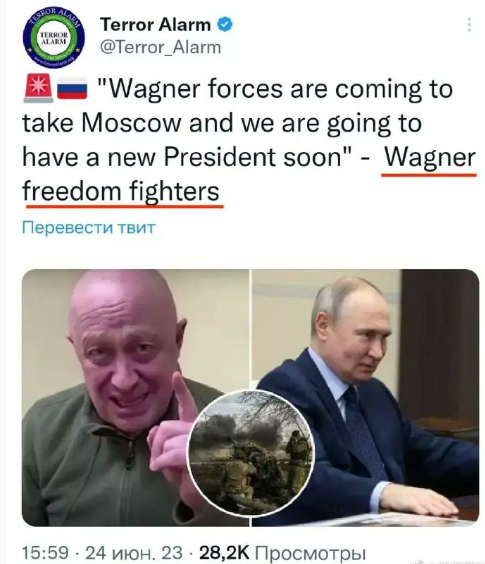The height and width of the screenshot is (564, 485).
Task: Open right photo of man in navy suit
Action: click(366, 398)
